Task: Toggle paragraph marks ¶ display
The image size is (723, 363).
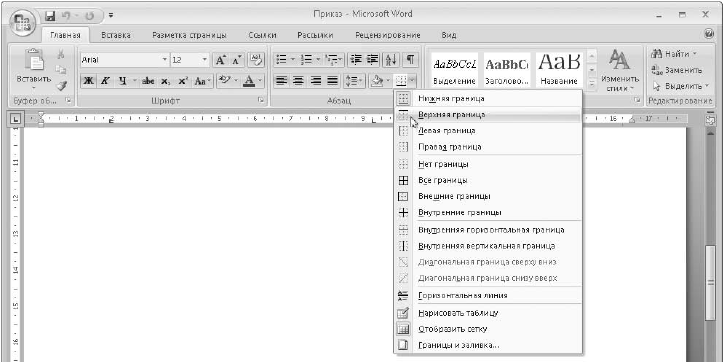Action: [410, 60]
